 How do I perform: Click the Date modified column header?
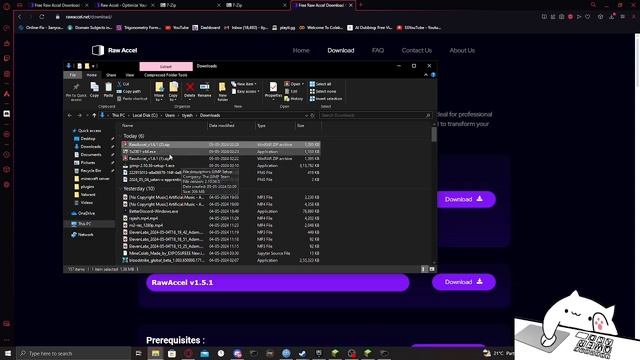point(222,126)
